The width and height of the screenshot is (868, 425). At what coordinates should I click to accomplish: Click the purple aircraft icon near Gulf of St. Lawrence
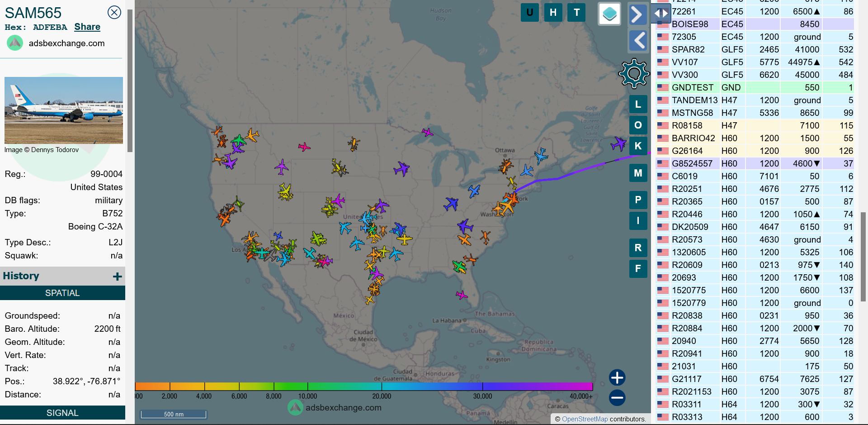click(x=618, y=144)
